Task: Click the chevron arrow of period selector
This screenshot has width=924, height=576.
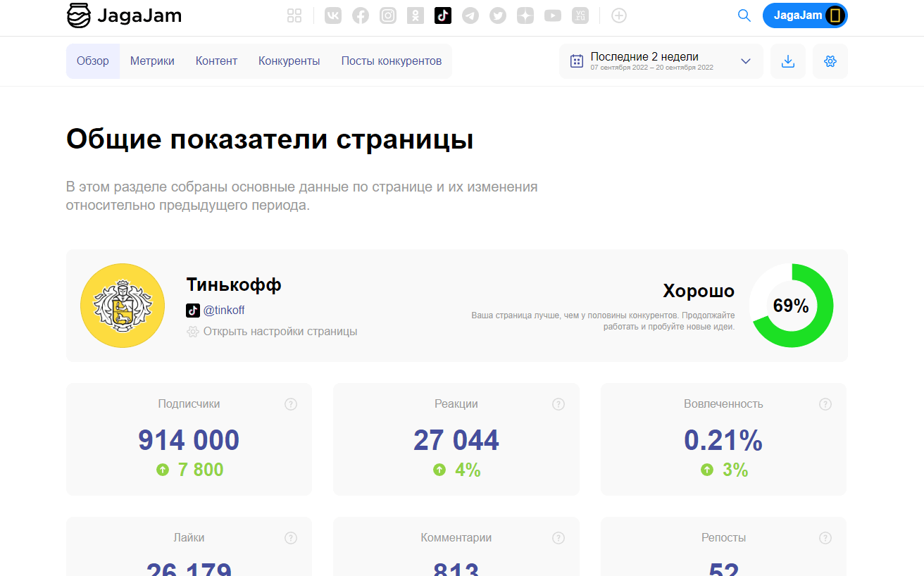Action: (x=746, y=61)
